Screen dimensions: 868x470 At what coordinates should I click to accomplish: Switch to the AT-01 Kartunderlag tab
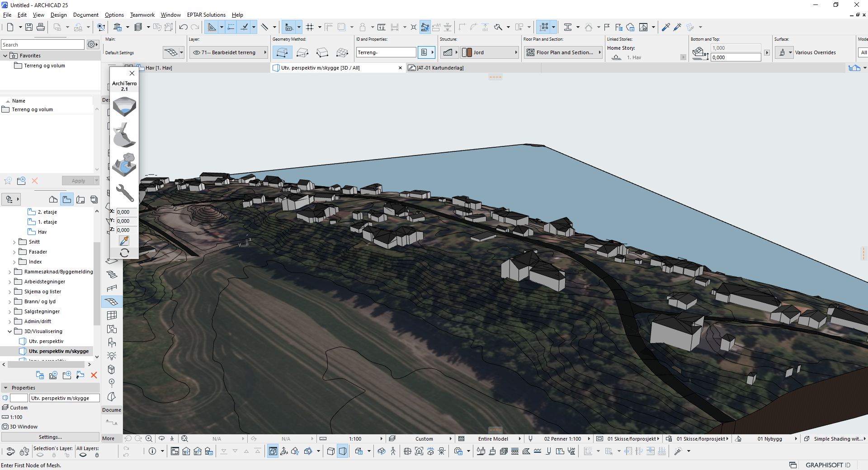click(439, 68)
